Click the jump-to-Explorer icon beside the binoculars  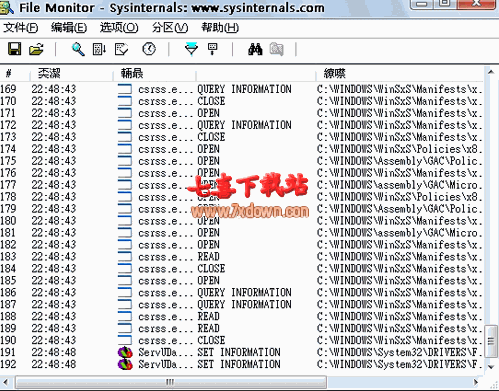277,49
